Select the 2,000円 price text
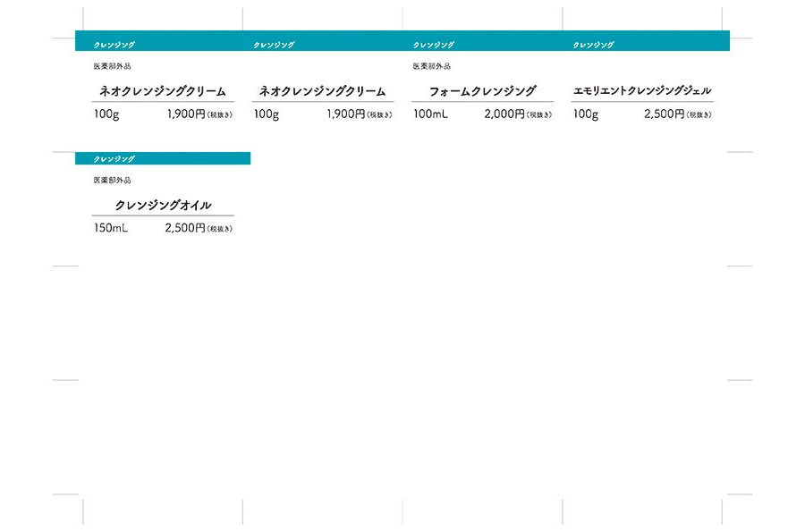This screenshot has height=532, width=805. point(504,114)
